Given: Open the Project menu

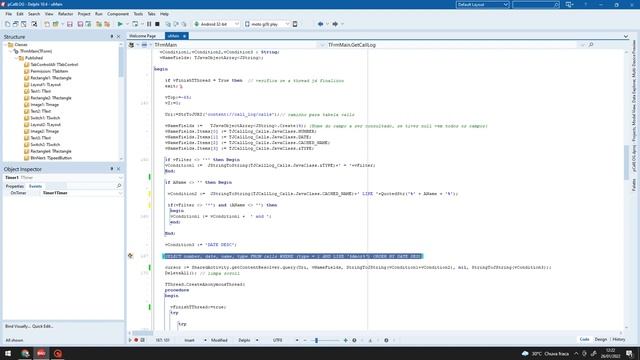Looking at the screenshot, I should pyautogui.click(x=84, y=14).
